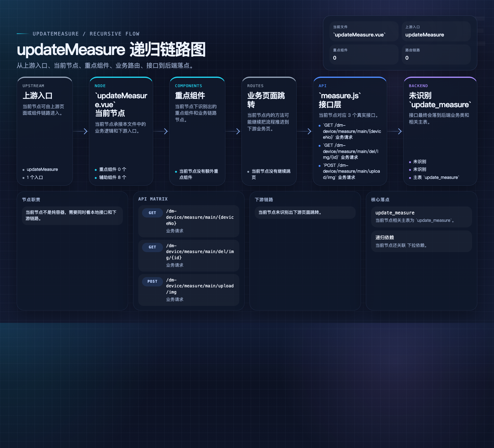Select the 当前节点未识别出下游页面跳转 note
Image resolution: width=494 pixels, height=448 pixels.
(305, 212)
